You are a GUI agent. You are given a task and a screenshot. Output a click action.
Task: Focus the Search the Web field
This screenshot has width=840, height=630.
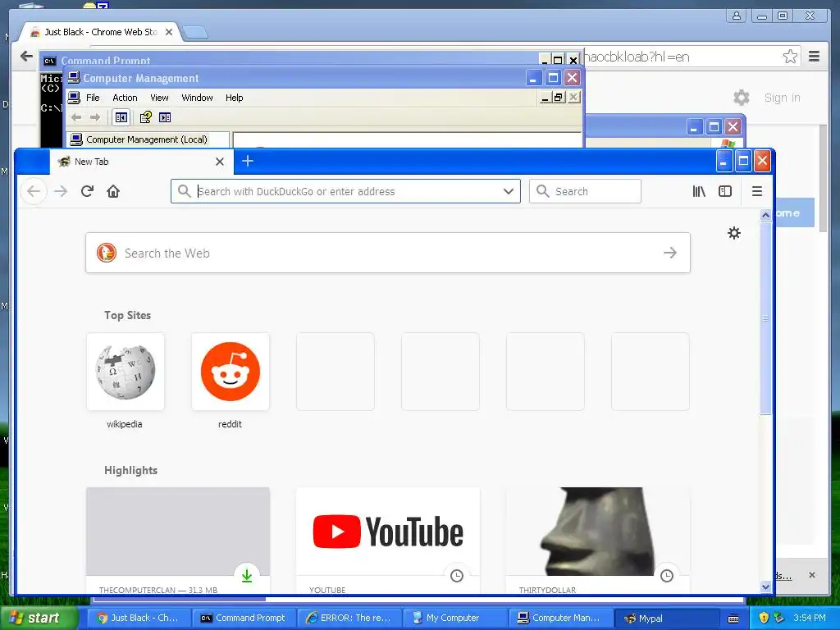pos(388,253)
